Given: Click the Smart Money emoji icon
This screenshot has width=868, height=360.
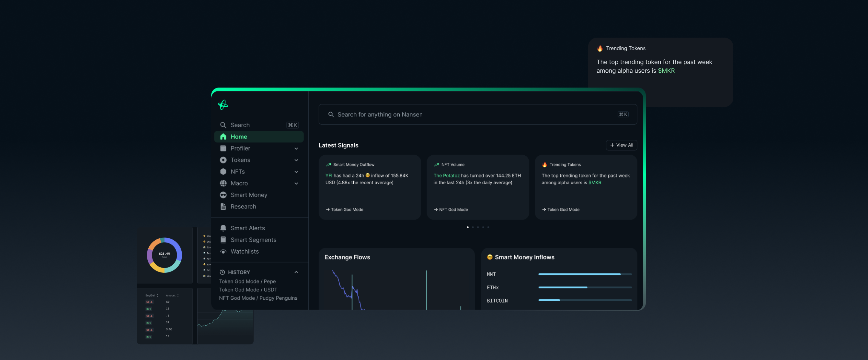Looking at the screenshot, I should [x=223, y=195].
